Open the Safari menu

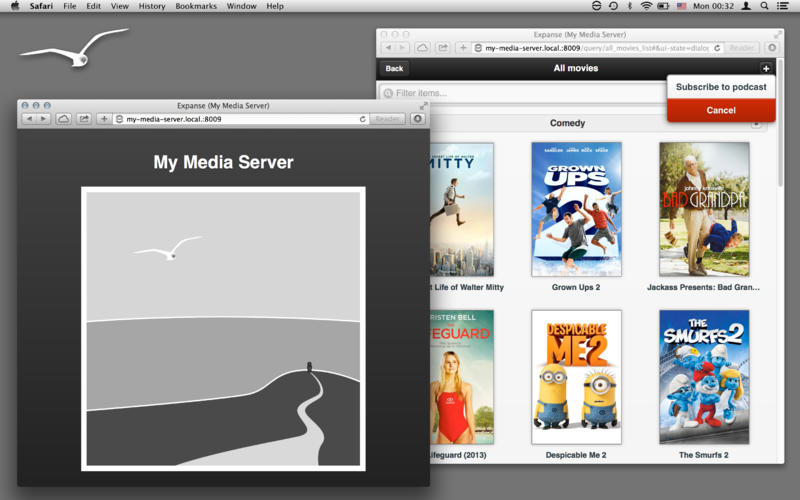click(x=41, y=6)
